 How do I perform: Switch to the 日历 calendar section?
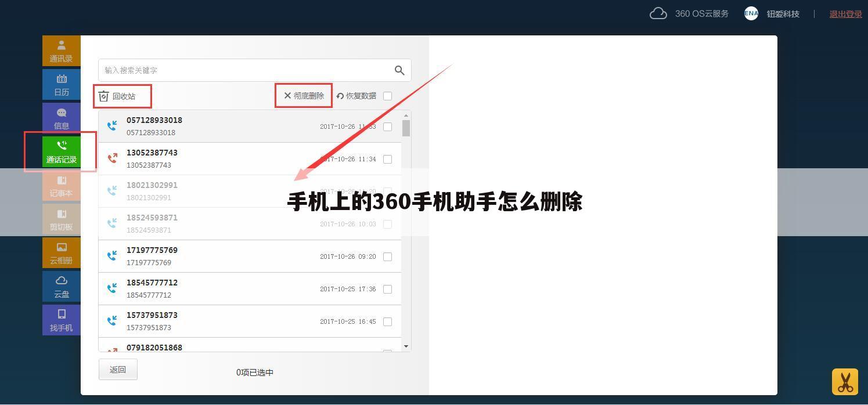coord(61,85)
